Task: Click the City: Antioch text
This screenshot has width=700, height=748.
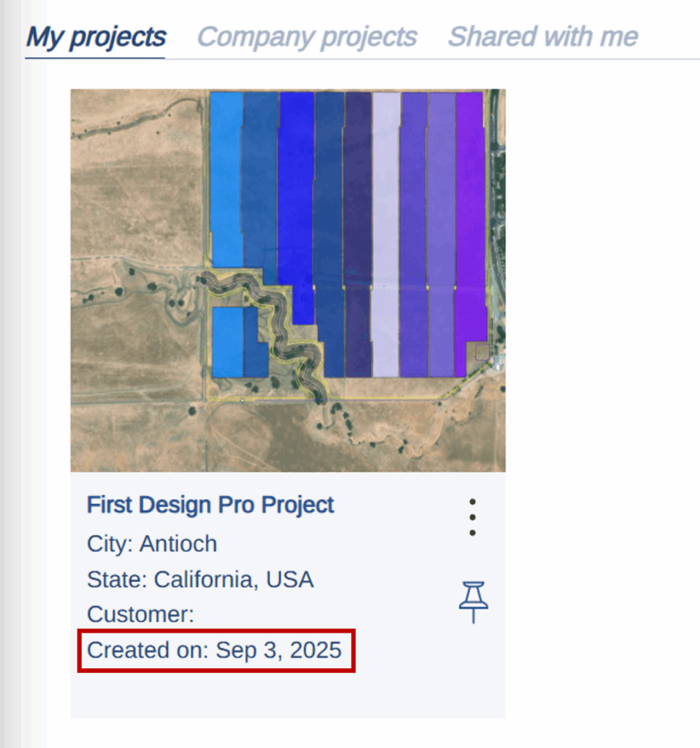Action: (x=152, y=543)
